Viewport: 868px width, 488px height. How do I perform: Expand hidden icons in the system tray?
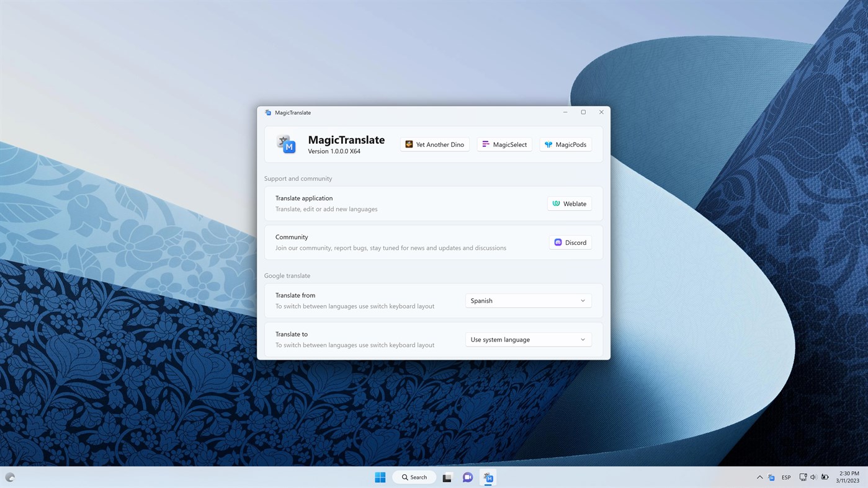coord(759,477)
